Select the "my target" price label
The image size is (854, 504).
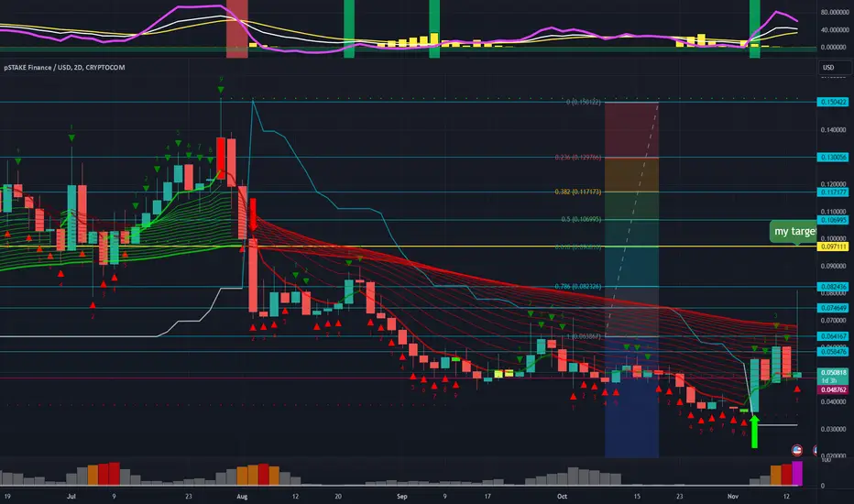coord(794,232)
